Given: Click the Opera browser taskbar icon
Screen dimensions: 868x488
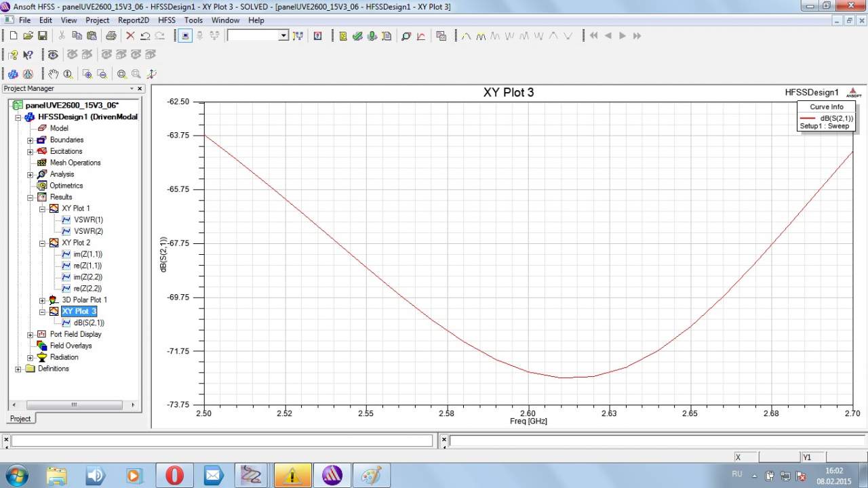Looking at the screenshot, I should point(174,476).
